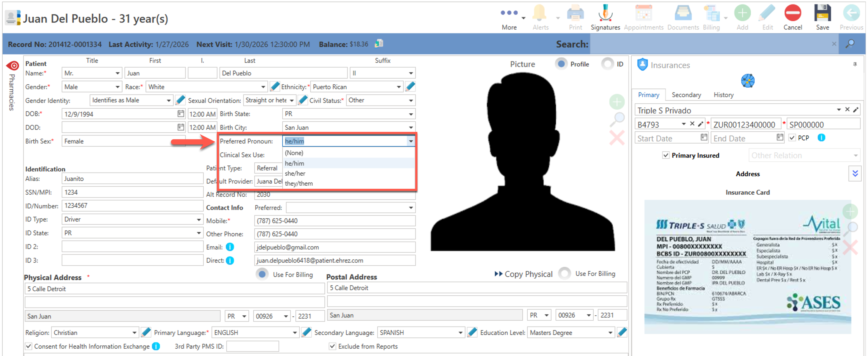Screen dimensions: 868x356
Task: Open the ID Type dropdown
Action: click(x=199, y=220)
